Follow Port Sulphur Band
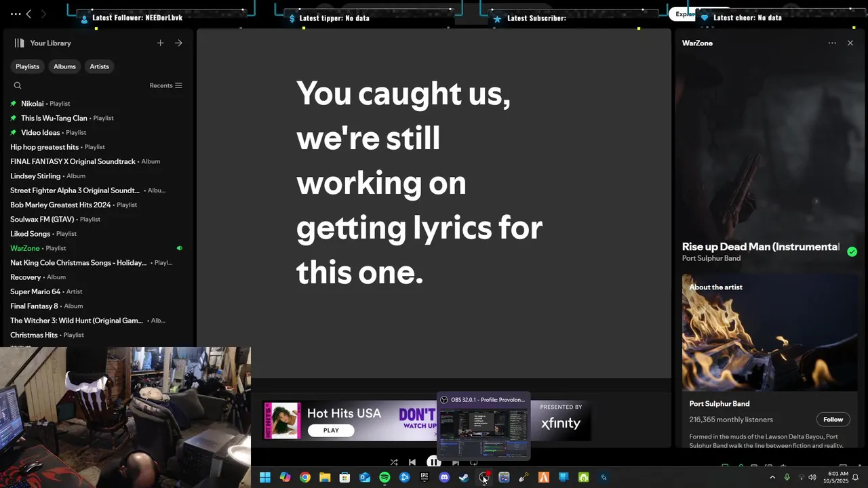This screenshot has width=868, height=488. click(833, 419)
